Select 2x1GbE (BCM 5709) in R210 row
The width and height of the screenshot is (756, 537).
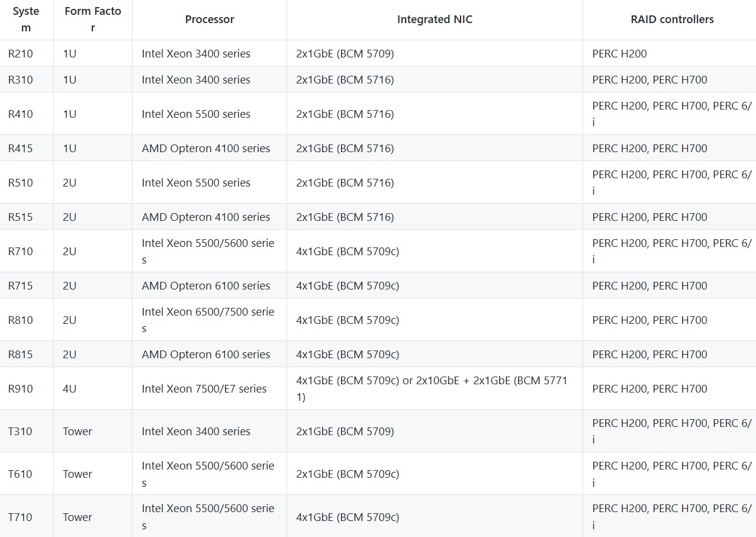point(435,53)
